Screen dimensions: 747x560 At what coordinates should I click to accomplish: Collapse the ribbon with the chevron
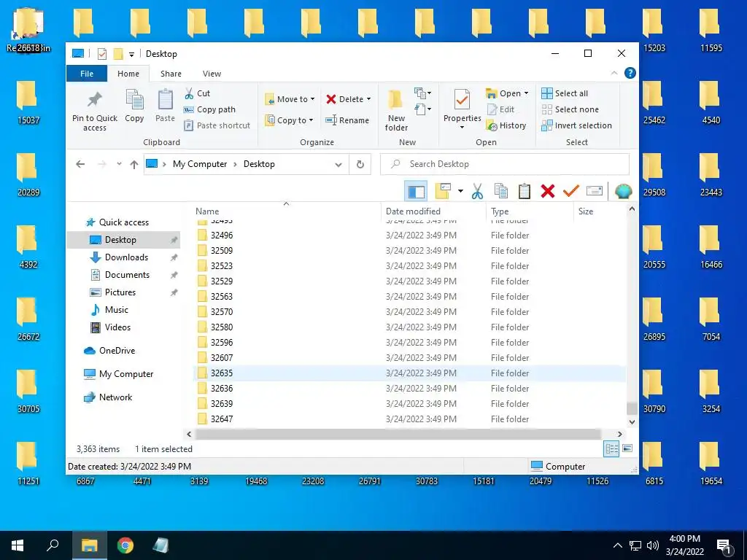614,73
